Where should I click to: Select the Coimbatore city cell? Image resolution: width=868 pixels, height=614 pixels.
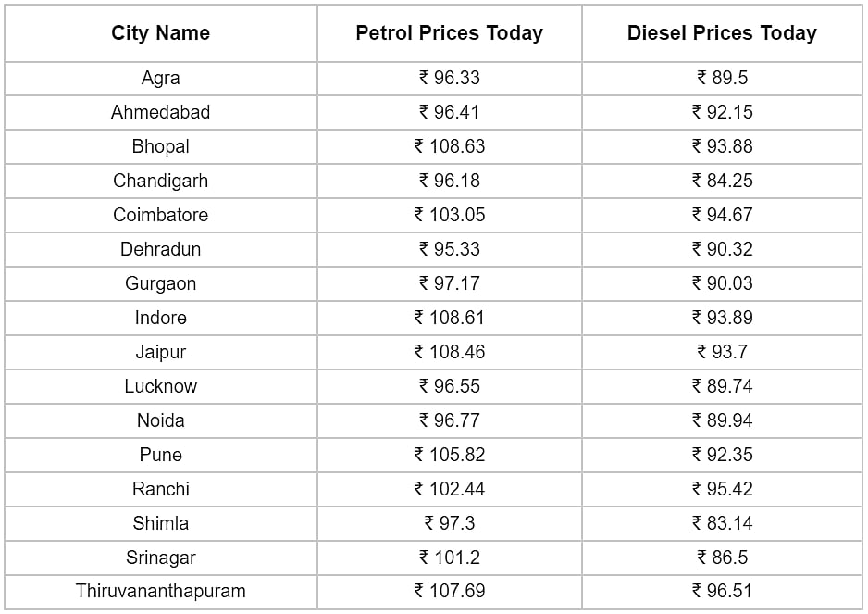click(x=161, y=215)
